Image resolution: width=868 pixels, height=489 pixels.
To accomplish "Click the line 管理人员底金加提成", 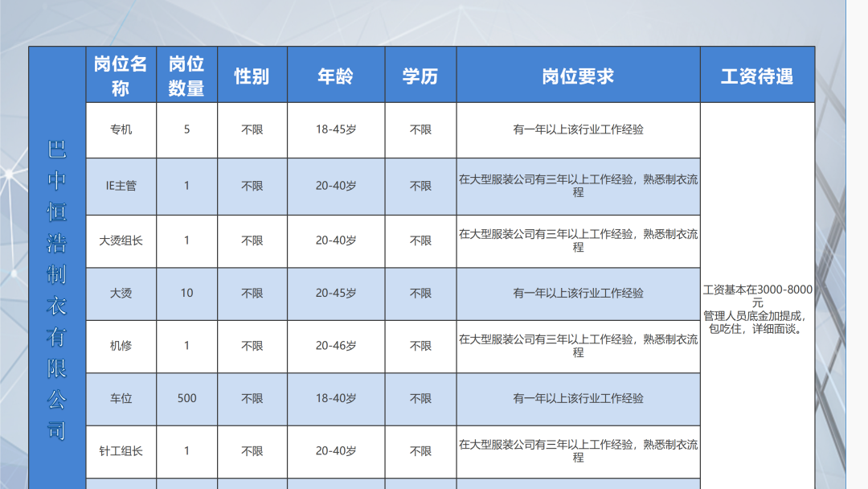I will point(755,316).
